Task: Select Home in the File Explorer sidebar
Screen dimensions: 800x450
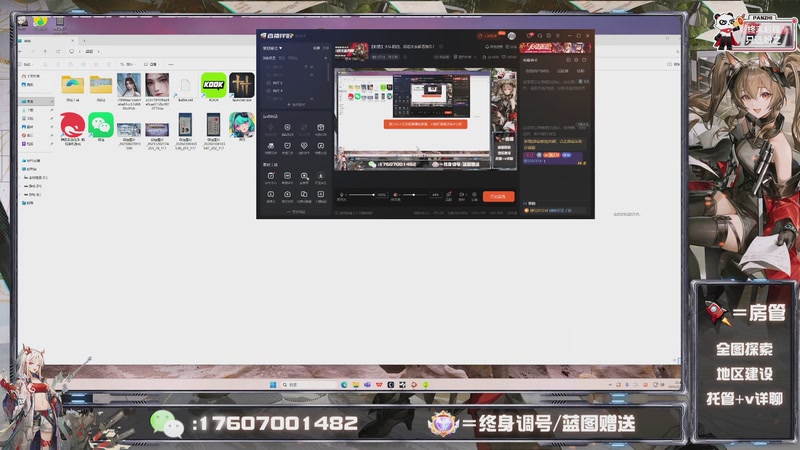Action: (32, 76)
